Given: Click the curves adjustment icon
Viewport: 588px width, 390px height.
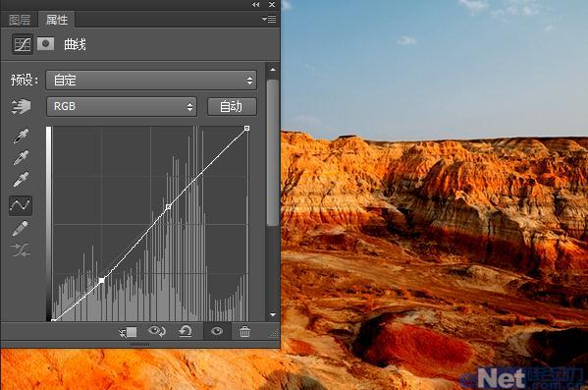Looking at the screenshot, I should coord(23,44).
